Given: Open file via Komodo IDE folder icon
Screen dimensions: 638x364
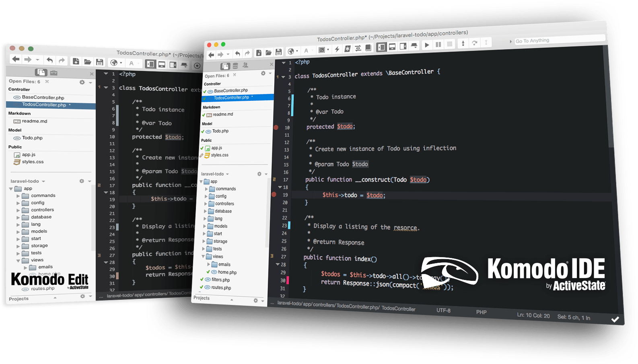Looking at the screenshot, I should (268, 52).
